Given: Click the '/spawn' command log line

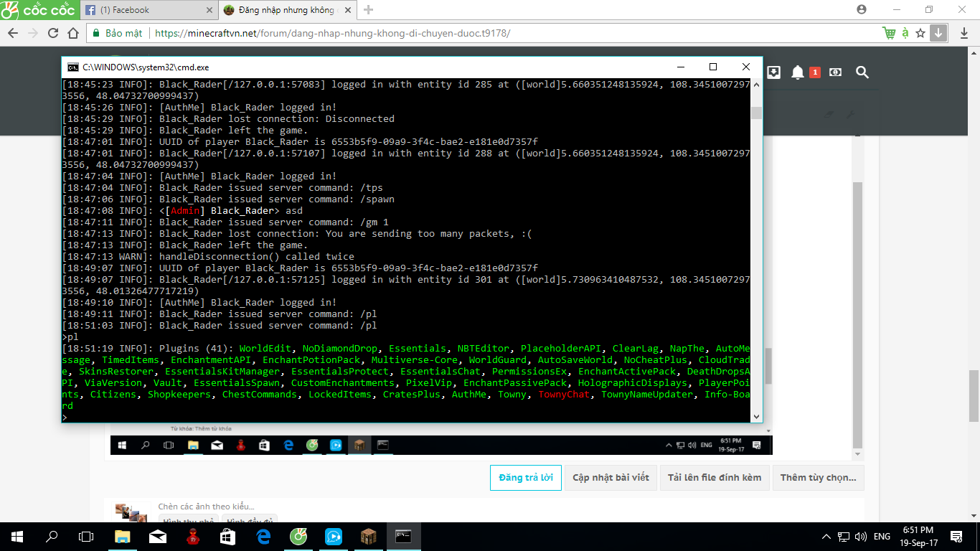Looking at the screenshot, I should [228, 199].
